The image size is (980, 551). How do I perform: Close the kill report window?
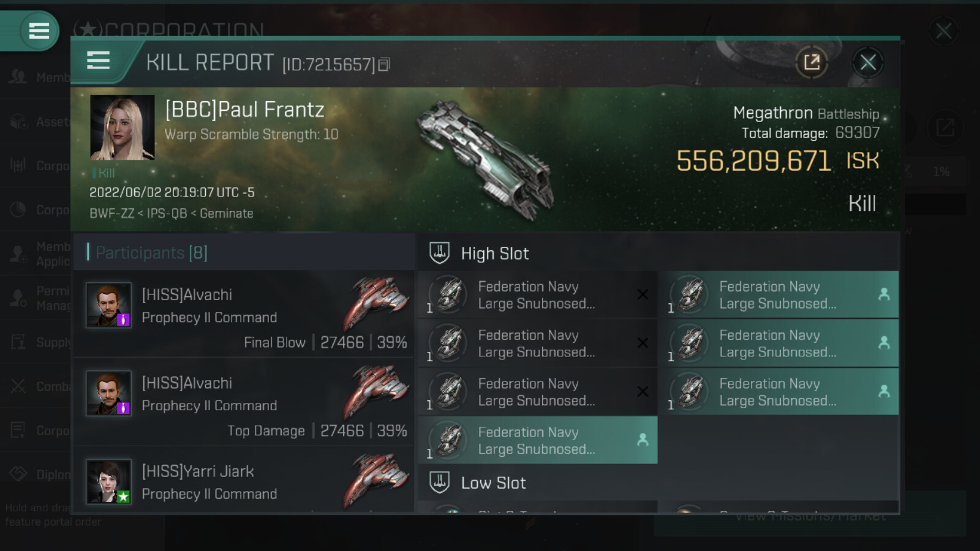click(867, 62)
